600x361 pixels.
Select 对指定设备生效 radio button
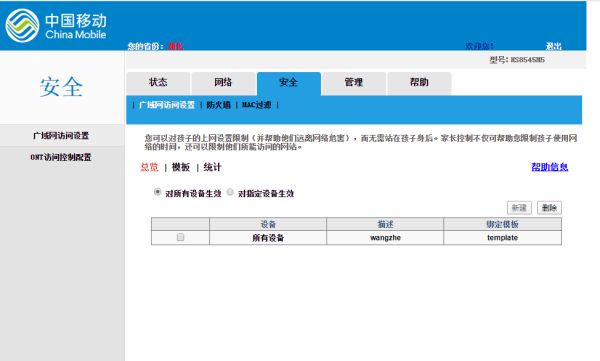(x=230, y=192)
